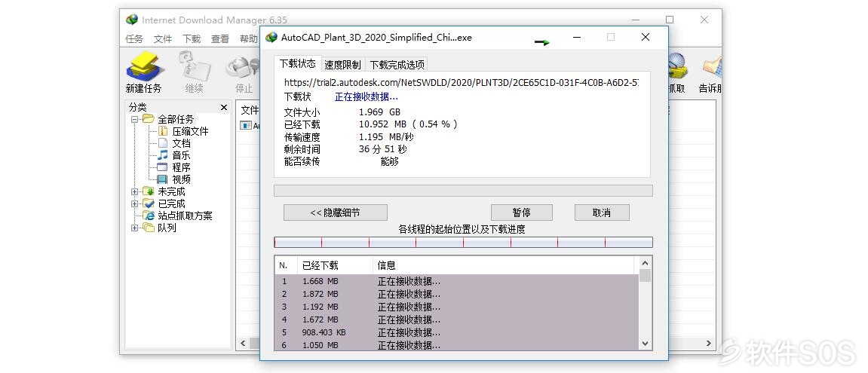
Task: Select the 全部任务 tree node
Action: pos(176,119)
